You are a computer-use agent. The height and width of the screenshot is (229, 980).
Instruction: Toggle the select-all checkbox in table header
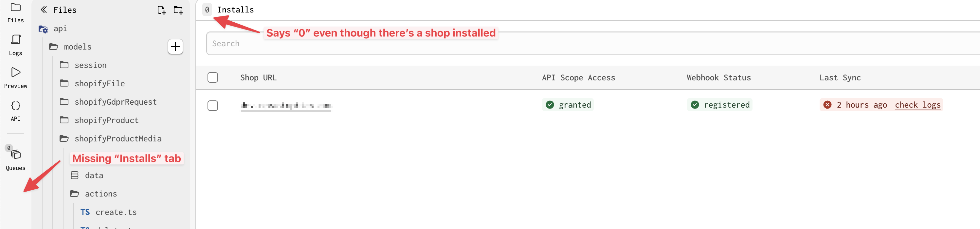(x=213, y=78)
